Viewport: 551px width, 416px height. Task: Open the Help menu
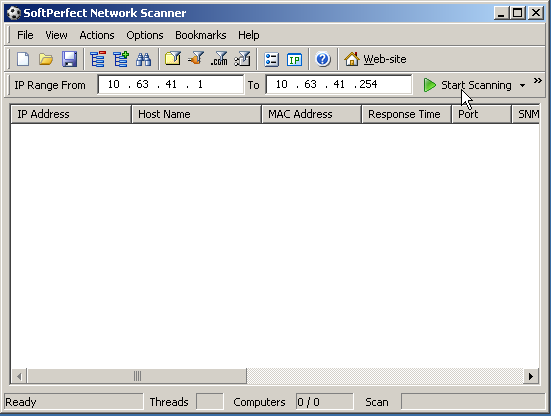coord(249,35)
